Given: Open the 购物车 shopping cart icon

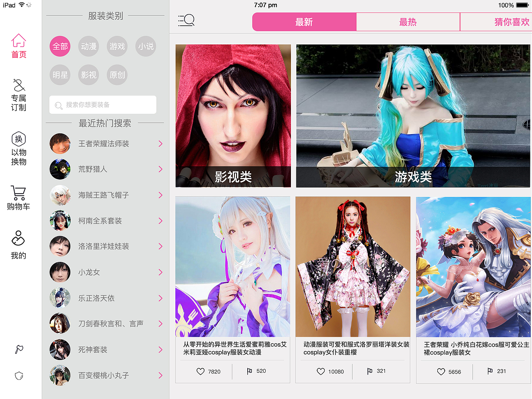Looking at the screenshot, I should click(x=18, y=197).
